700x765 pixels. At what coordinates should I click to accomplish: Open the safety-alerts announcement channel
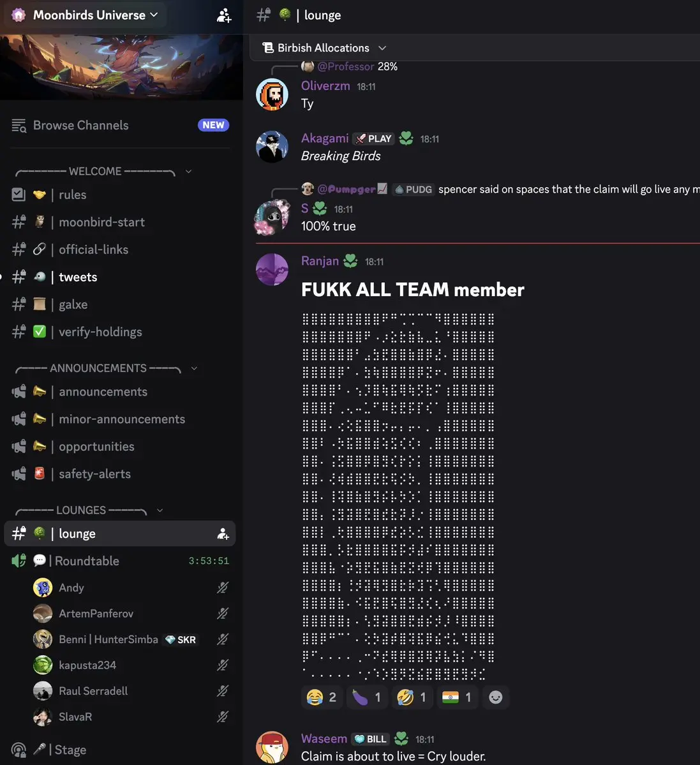(x=120, y=473)
